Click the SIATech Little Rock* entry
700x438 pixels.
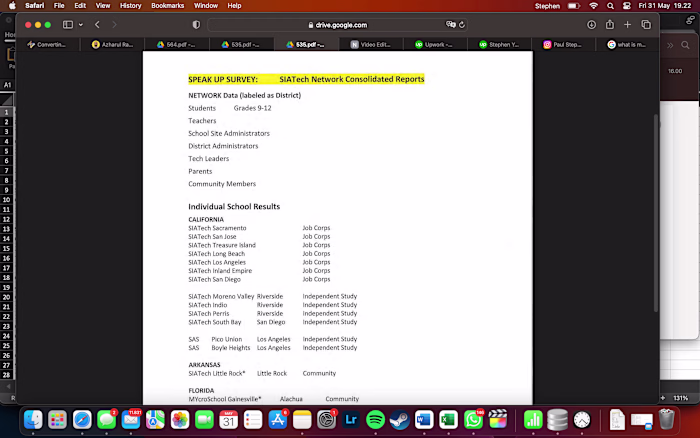click(217, 373)
